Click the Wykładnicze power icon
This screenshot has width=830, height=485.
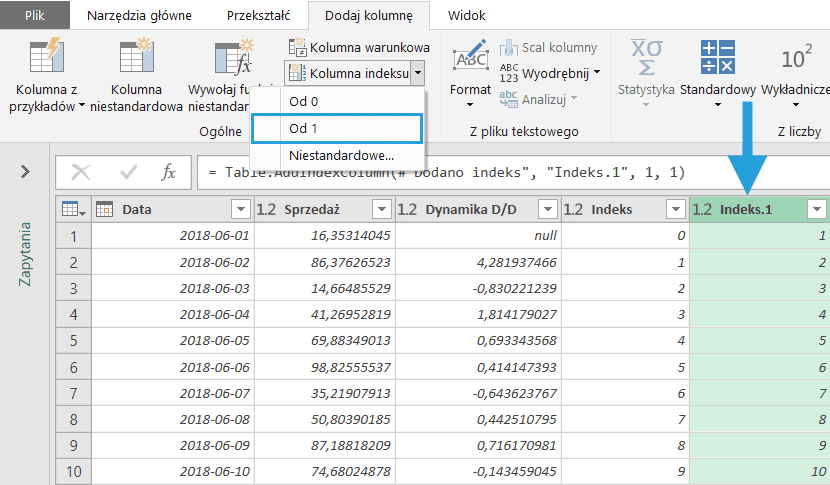(796, 57)
